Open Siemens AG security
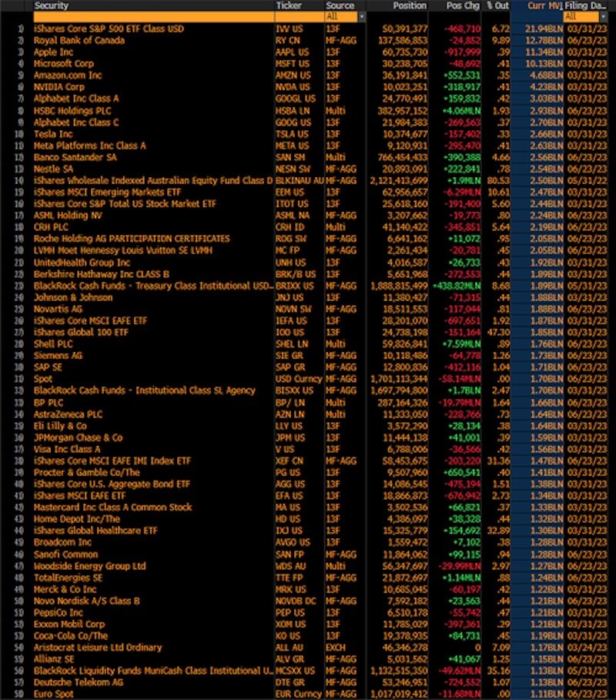The width and height of the screenshot is (616, 700). tap(58, 355)
